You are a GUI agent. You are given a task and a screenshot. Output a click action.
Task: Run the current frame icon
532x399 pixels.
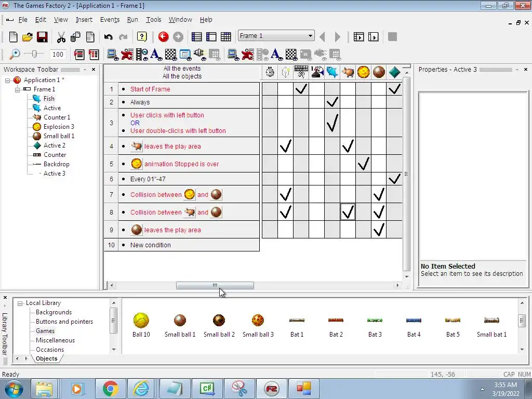(x=373, y=37)
